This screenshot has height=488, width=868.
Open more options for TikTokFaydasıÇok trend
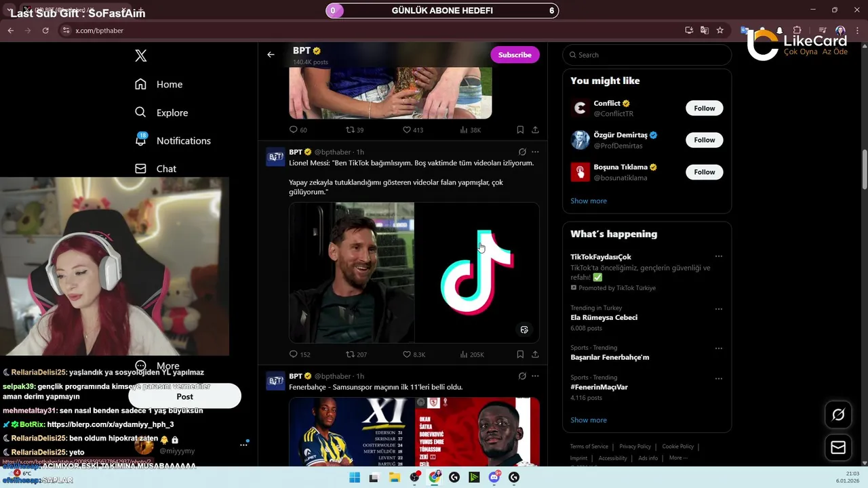point(718,257)
